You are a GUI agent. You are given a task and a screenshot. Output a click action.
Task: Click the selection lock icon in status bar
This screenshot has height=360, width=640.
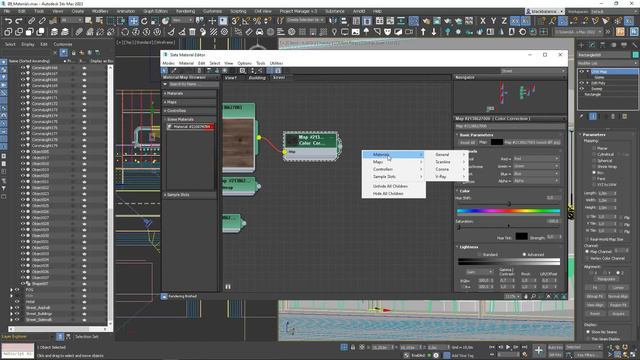353,347
